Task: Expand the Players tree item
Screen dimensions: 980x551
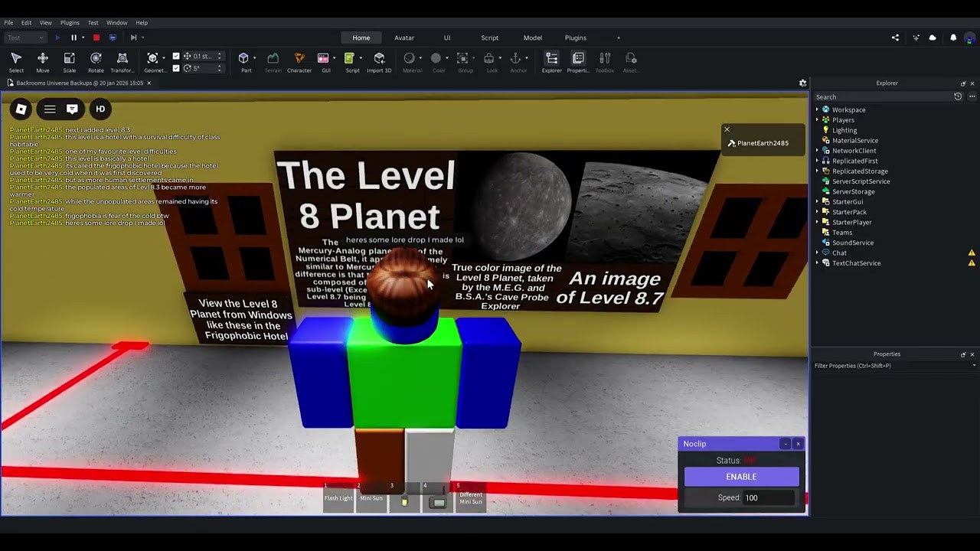Action: 817,120
